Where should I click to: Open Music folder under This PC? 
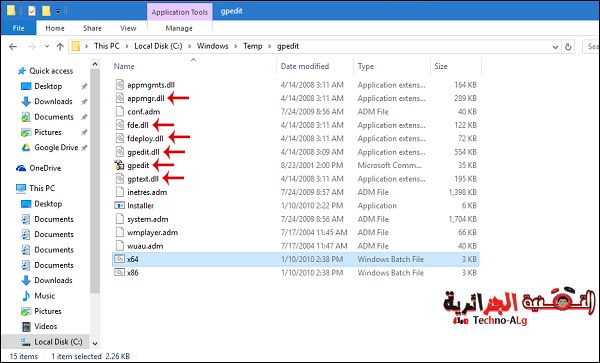point(44,296)
